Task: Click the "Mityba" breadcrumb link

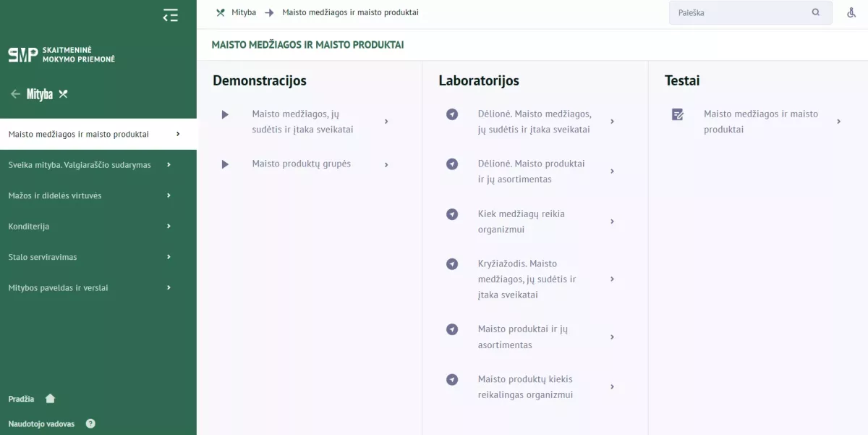Action: tap(243, 12)
